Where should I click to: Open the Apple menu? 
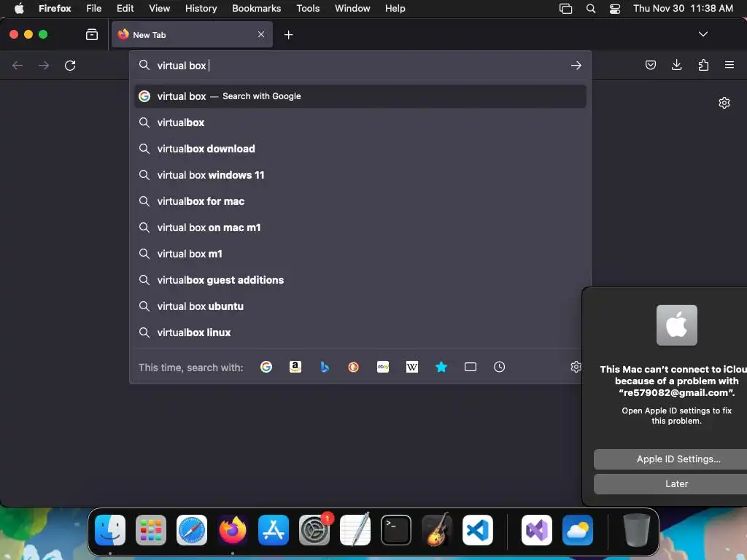(x=19, y=8)
